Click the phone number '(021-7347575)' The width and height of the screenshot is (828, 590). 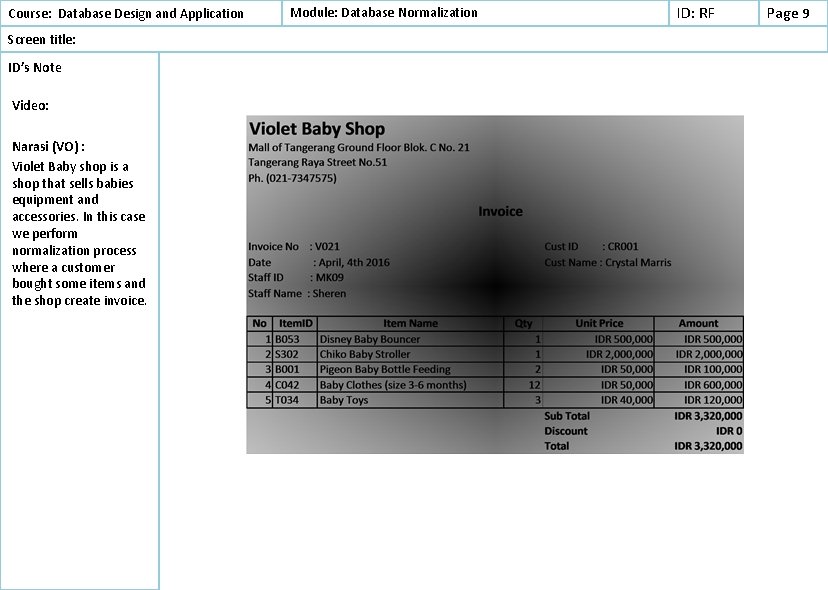click(x=301, y=179)
